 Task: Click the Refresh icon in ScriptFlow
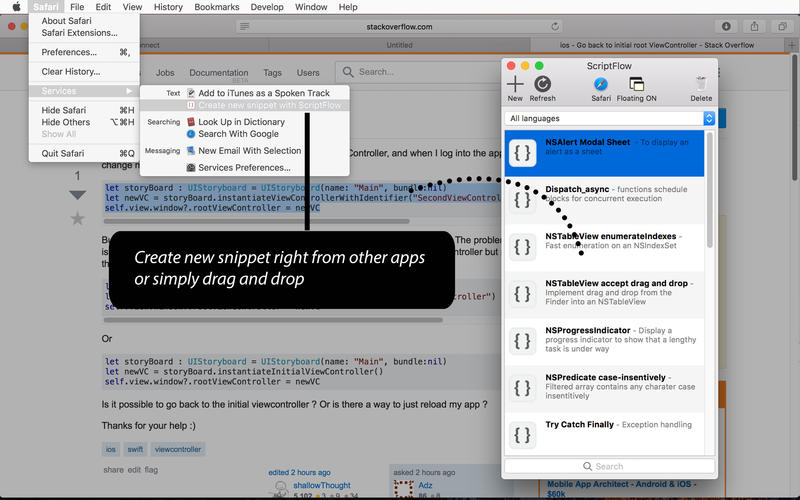542,84
